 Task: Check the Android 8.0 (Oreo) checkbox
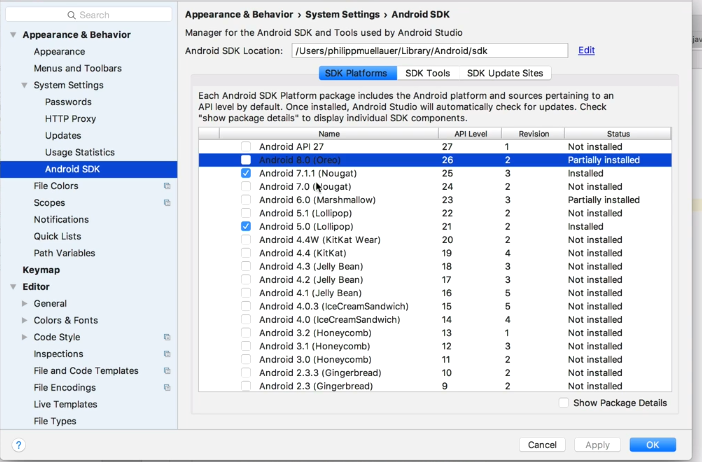(246, 160)
